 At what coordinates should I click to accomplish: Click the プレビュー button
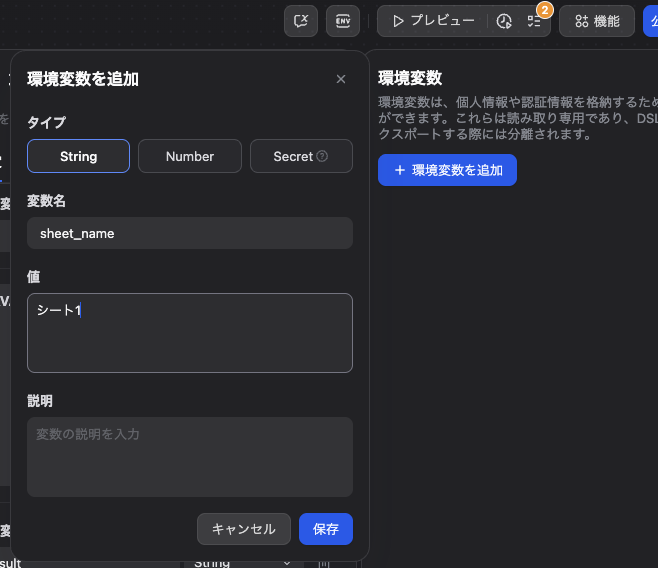point(433,21)
